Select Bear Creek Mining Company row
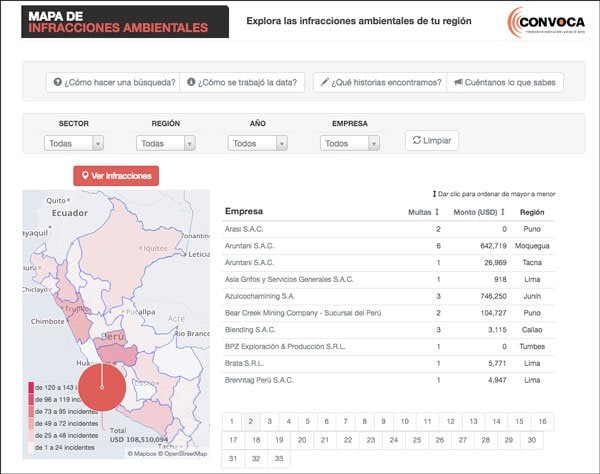 click(x=388, y=313)
